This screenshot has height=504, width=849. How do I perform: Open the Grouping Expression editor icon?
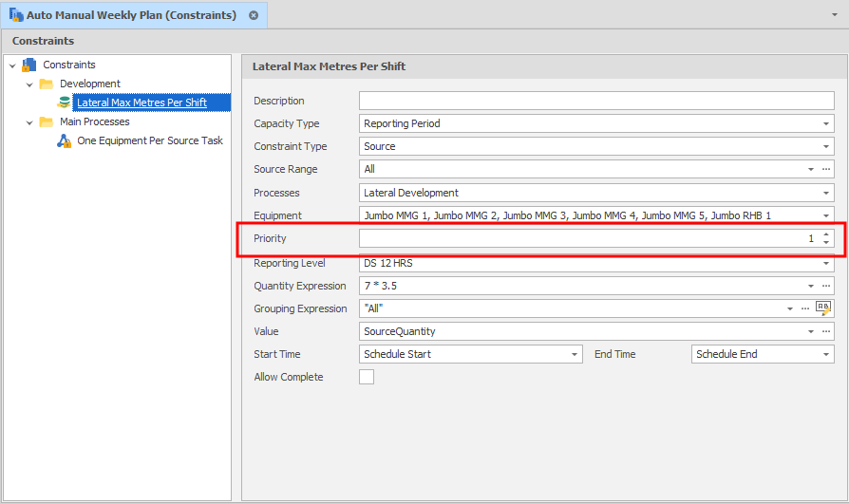pyautogui.click(x=823, y=308)
